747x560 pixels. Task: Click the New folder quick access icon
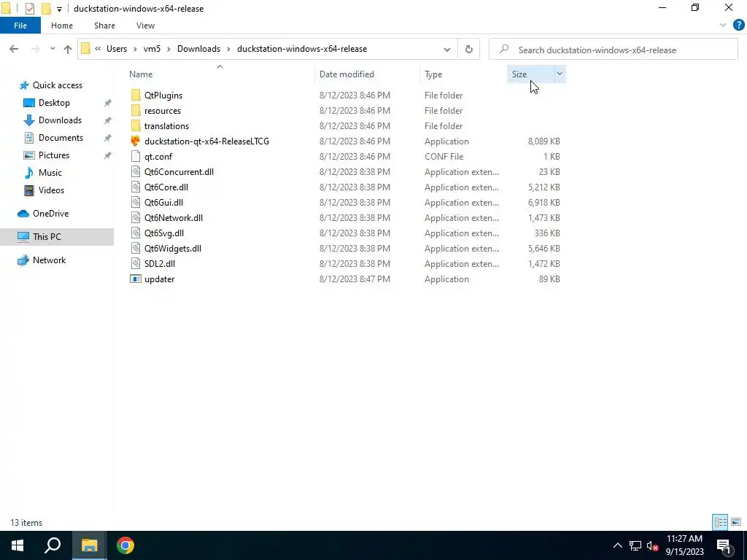[x=46, y=8]
